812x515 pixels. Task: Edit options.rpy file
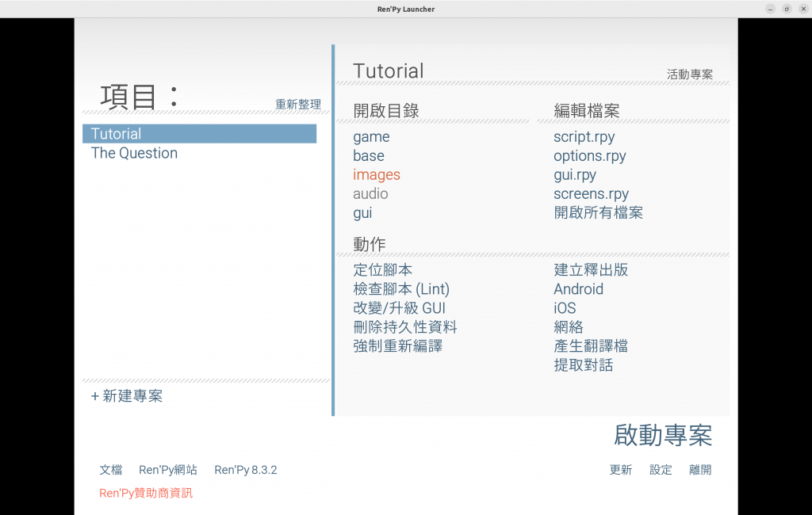[590, 156]
